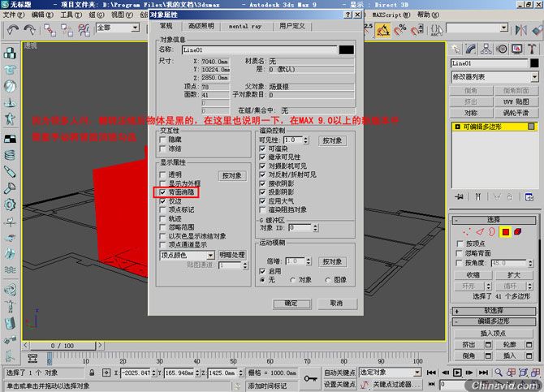The image size is (544, 392).
Task: Select red Polygon sub-object level icon
Action: click(x=506, y=232)
